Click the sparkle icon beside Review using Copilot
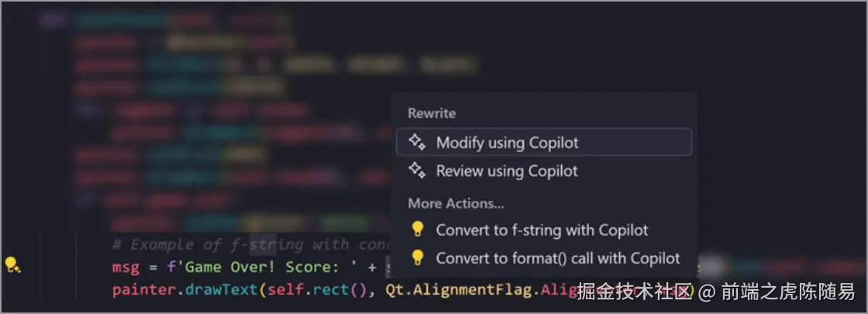The image size is (868, 314). point(417,171)
